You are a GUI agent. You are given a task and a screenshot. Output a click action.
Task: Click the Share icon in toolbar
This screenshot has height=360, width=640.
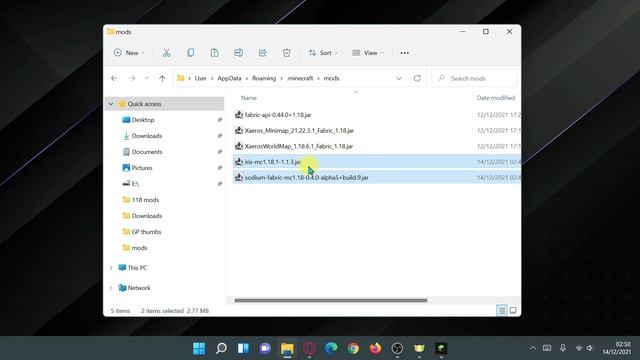[x=262, y=53]
